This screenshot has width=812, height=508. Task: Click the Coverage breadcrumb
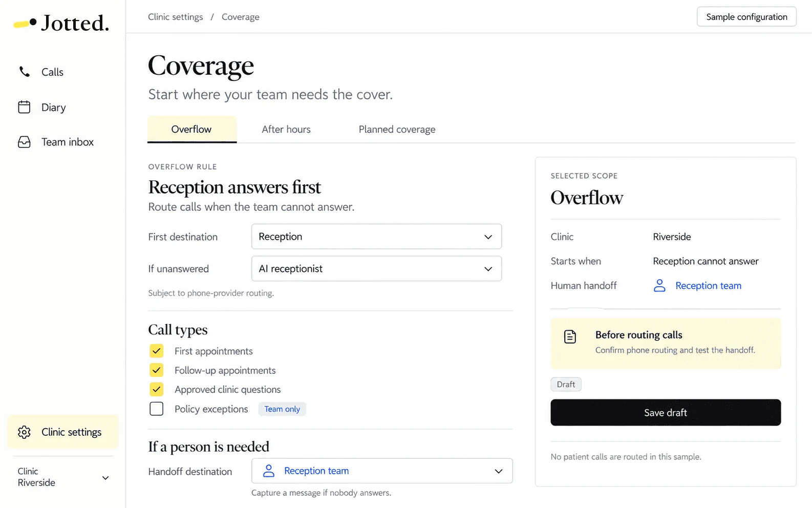[241, 17]
